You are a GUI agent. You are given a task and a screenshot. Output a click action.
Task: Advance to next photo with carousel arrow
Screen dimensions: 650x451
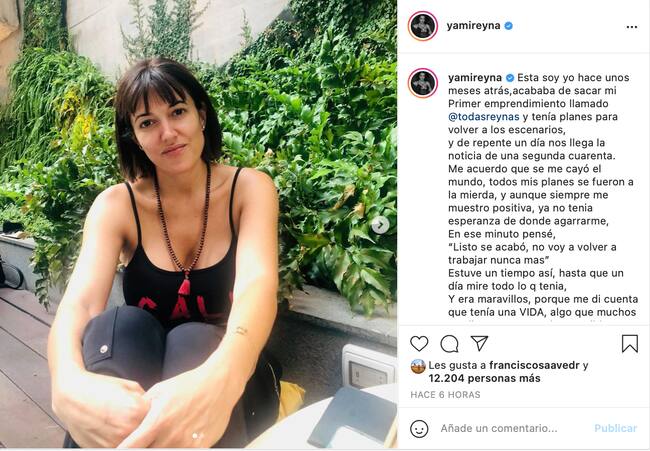pyautogui.click(x=380, y=226)
